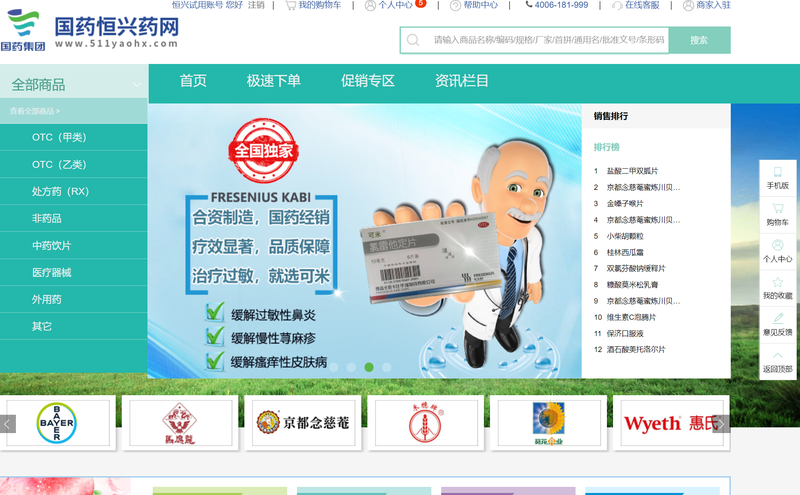Open ranked item 盐酸二甲双胍片
Image resolution: width=800 pixels, height=495 pixels.
coord(632,171)
